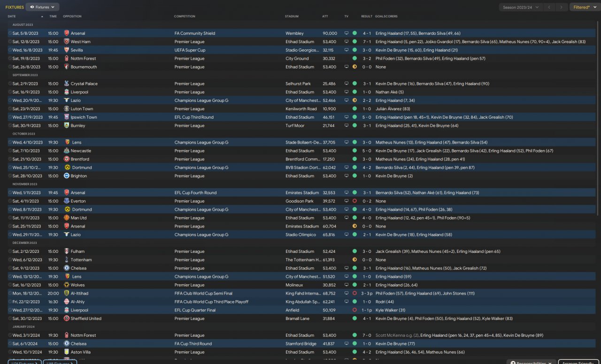The width and height of the screenshot is (601, 364).
Task: Sort by the Result column header
Action: tap(367, 16)
